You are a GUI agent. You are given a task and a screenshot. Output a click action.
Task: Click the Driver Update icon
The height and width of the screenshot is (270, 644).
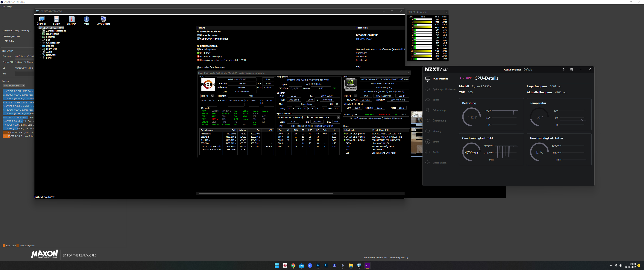tap(103, 20)
